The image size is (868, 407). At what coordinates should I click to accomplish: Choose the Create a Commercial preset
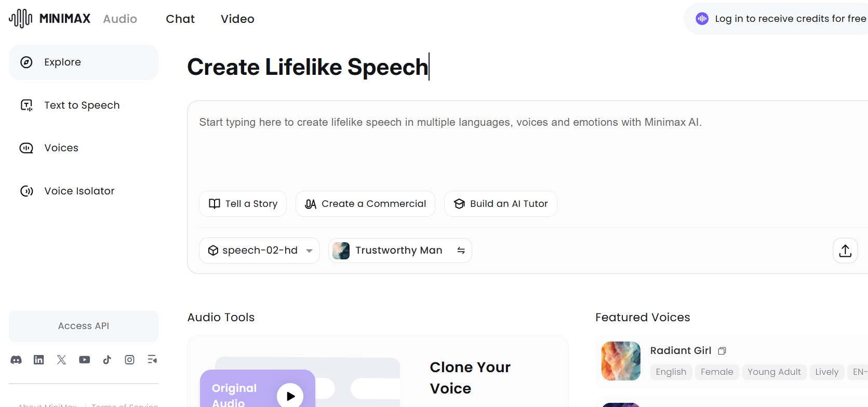click(x=365, y=204)
